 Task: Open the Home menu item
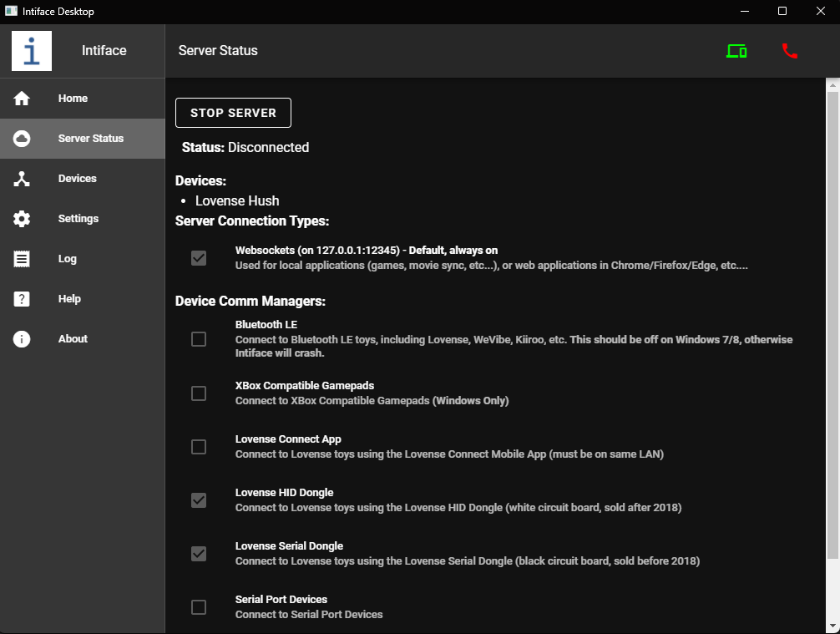[x=83, y=99]
